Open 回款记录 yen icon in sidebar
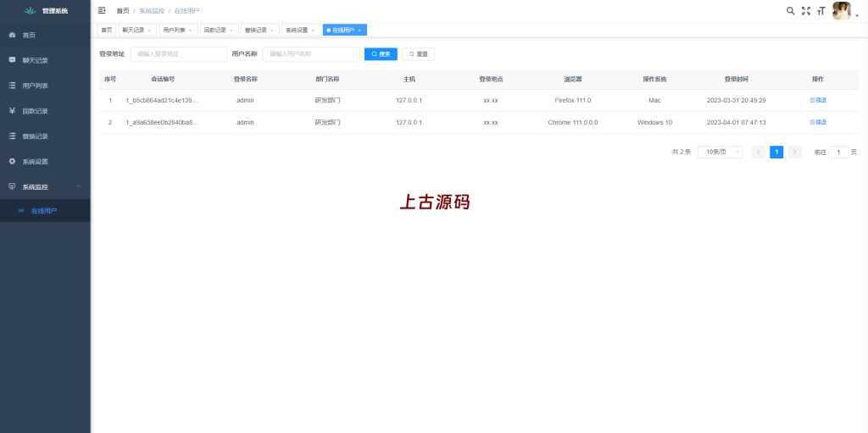The image size is (868, 433). 12,111
